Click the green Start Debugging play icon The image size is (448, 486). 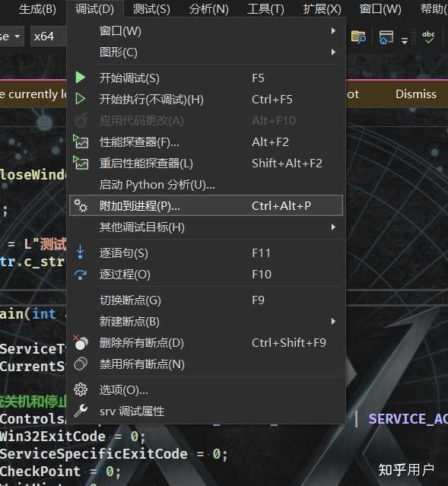(81, 78)
